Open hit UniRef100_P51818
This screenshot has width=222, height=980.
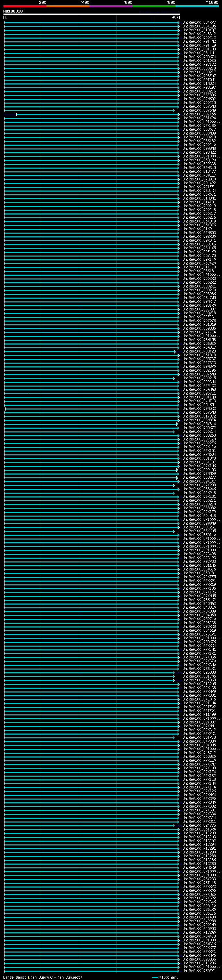coord(199,355)
